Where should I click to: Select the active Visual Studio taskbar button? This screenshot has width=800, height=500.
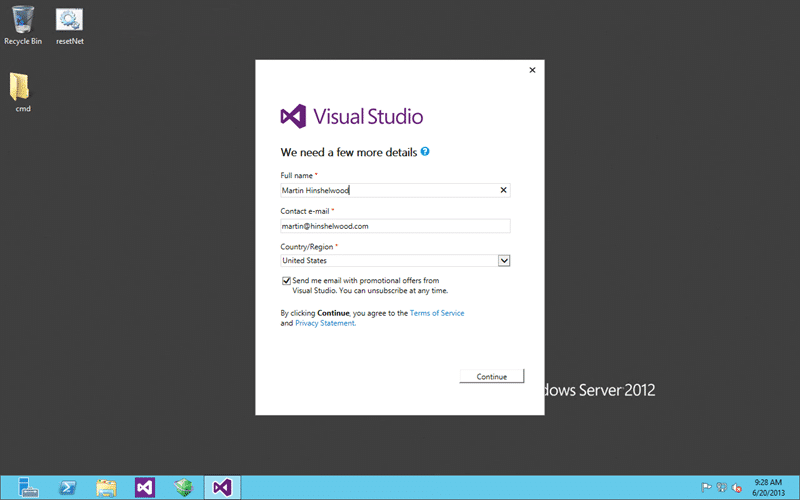click(x=222, y=488)
